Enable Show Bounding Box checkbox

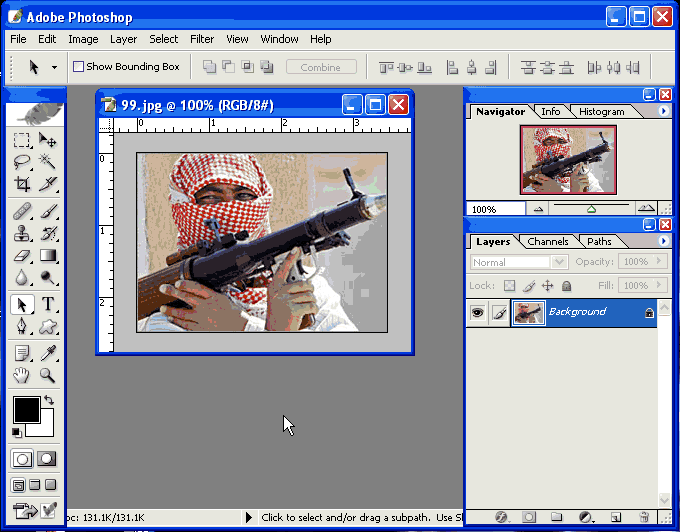coord(78,67)
